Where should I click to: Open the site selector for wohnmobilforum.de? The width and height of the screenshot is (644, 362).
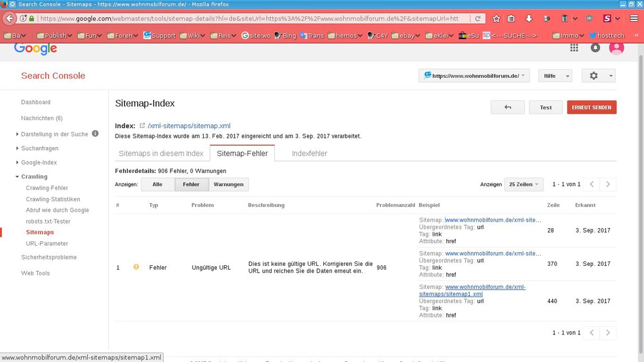pos(474,76)
